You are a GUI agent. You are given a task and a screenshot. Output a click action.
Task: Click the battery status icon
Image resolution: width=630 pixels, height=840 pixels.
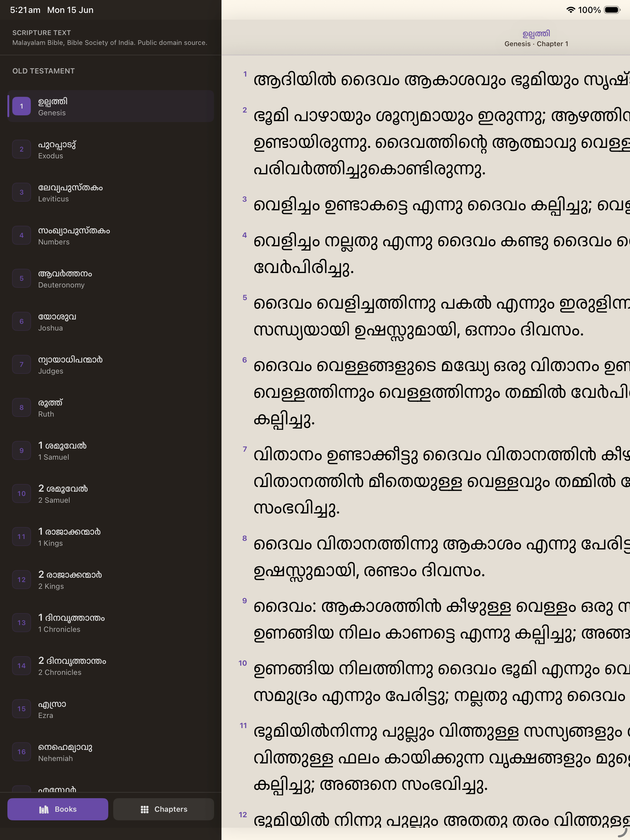coord(612,10)
